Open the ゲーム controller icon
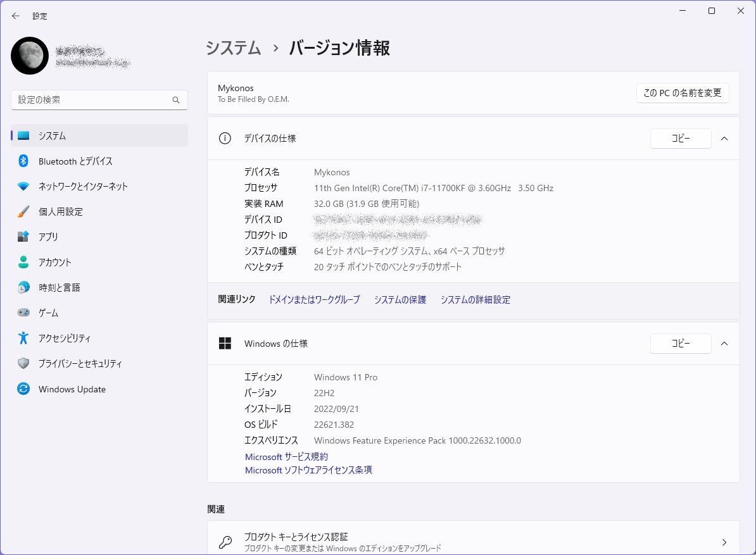The width and height of the screenshot is (756, 555). [23, 313]
